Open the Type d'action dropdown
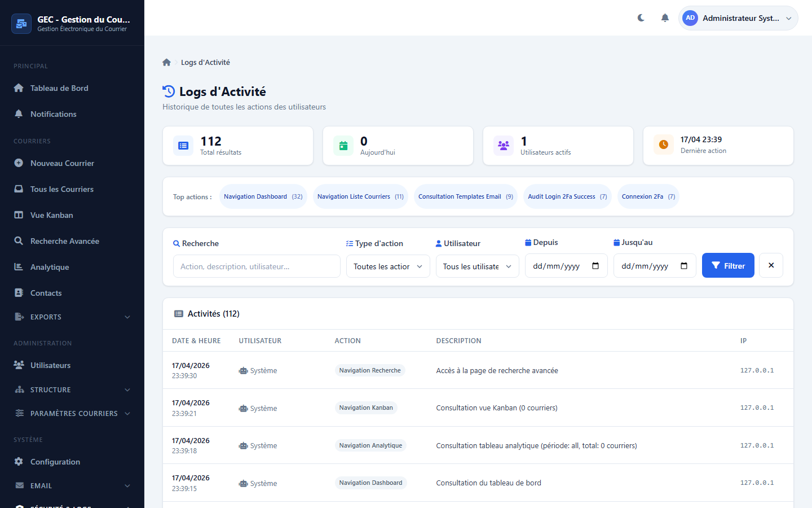The height and width of the screenshot is (508, 812). tap(388, 266)
